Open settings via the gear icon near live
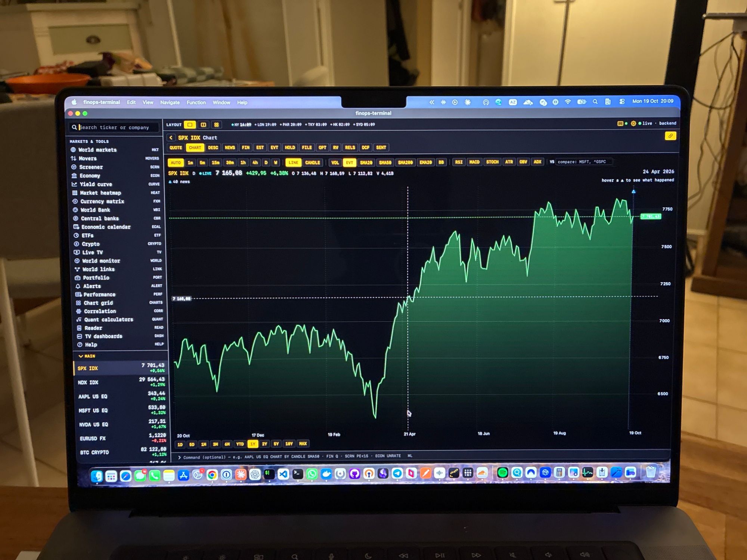This screenshot has height=560, width=747. (633, 124)
